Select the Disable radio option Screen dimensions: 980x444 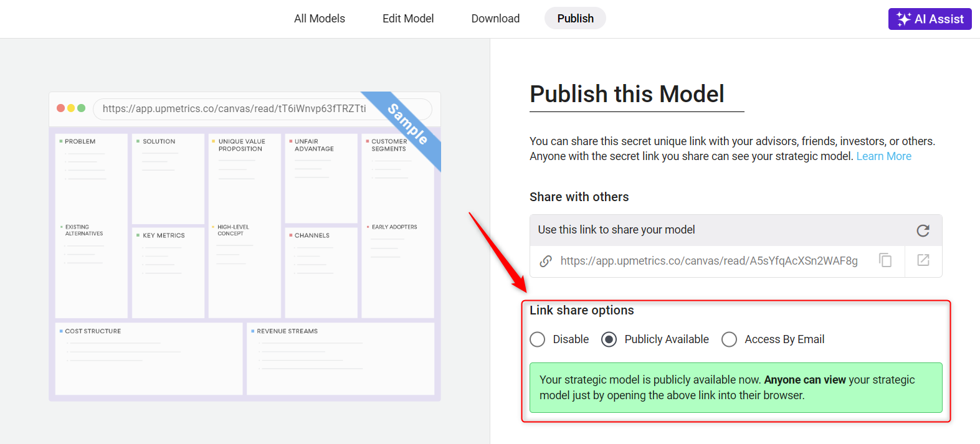(537, 339)
